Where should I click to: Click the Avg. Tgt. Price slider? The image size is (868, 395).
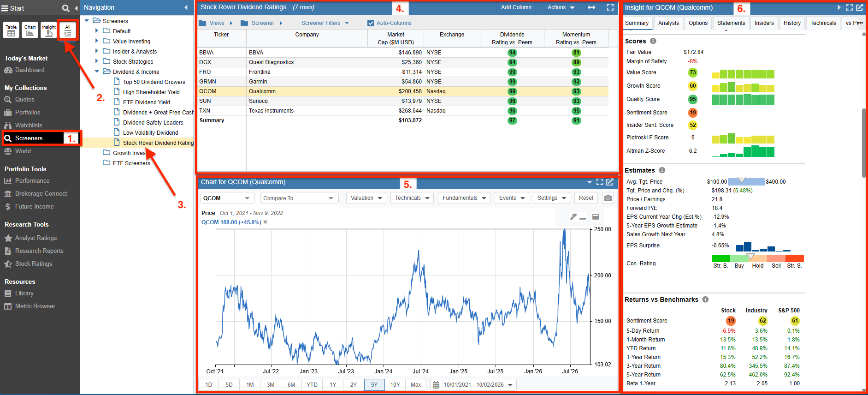(x=746, y=182)
